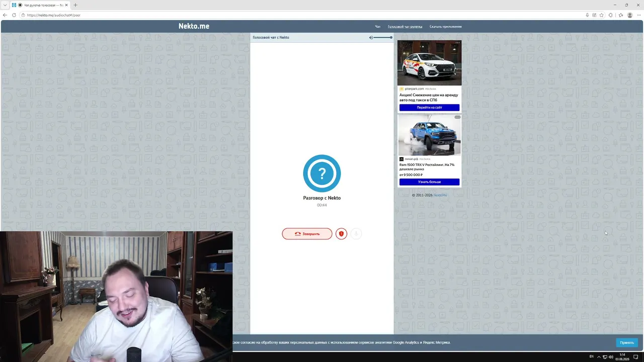Image resolution: width=644 pixels, height=362 pixels.
Task: Open the browser profile avatar
Action: 630,15
